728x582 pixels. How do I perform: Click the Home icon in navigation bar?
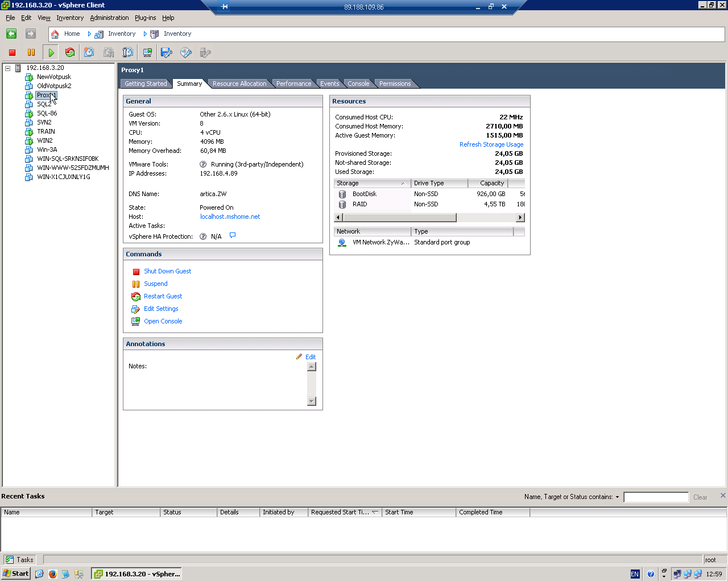55,34
